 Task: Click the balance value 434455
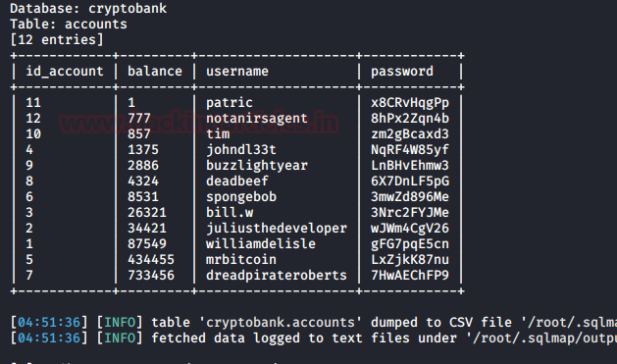(x=151, y=259)
